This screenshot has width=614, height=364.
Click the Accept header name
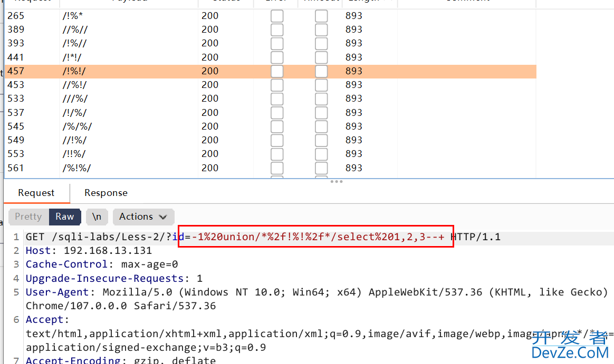click(x=47, y=320)
